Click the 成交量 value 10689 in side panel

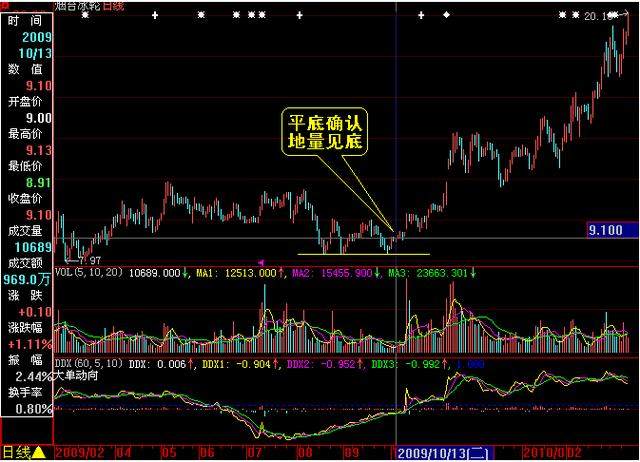[x=33, y=247]
